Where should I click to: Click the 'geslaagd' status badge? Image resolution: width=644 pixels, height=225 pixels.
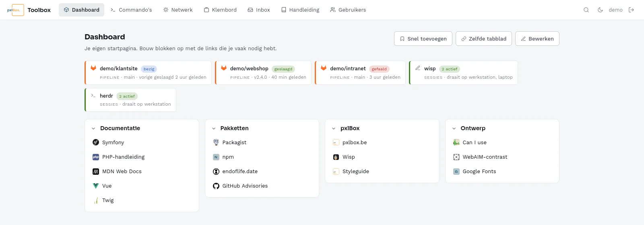coord(283,69)
